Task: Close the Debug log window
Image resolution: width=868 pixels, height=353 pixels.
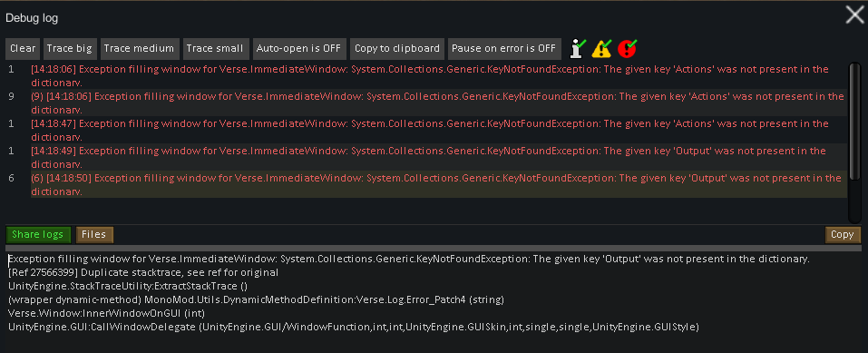Action: point(855,15)
